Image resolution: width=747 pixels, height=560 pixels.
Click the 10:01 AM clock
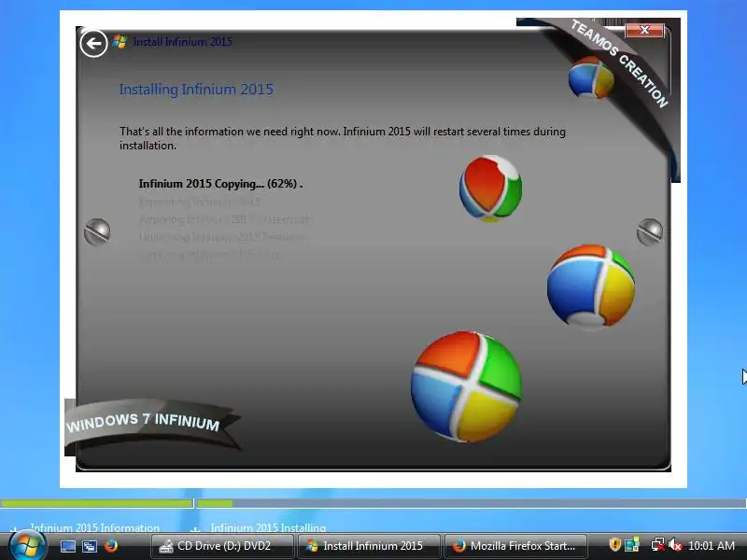click(712, 546)
